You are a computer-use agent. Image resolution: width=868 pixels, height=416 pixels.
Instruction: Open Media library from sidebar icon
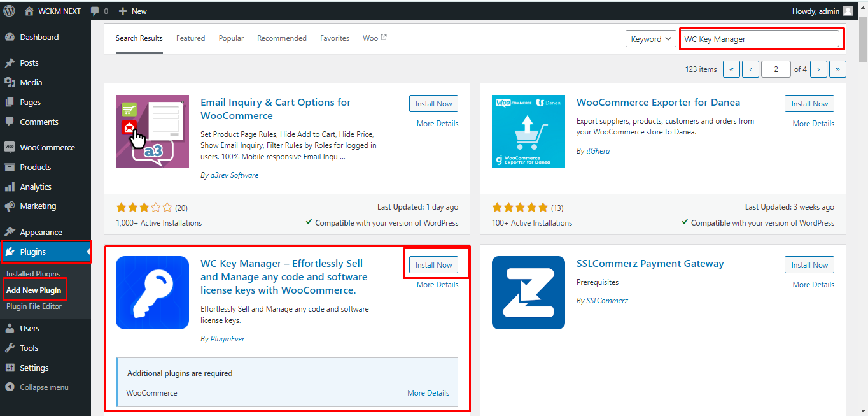(x=10, y=83)
